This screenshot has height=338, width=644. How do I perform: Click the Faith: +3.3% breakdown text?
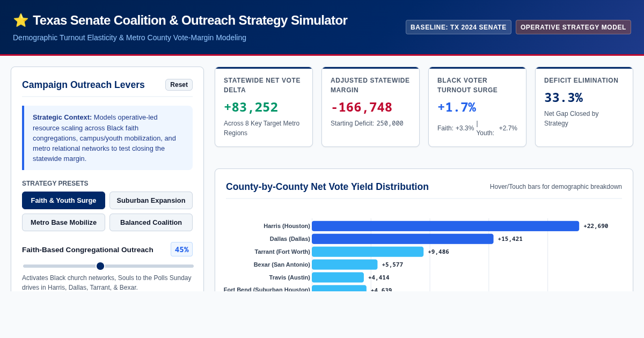pyautogui.click(x=456, y=128)
